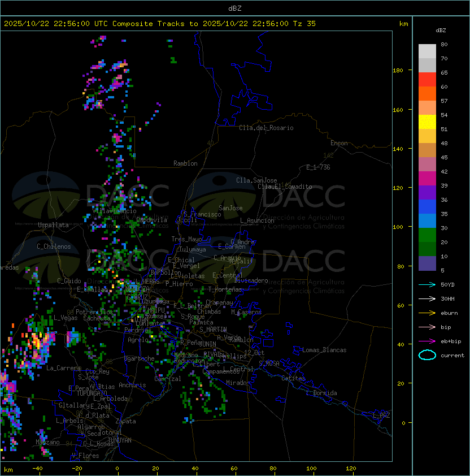The image size is (470, 476).
Task: Pick the bright yellow swatch in dBZ scale
Action: (x=427, y=122)
